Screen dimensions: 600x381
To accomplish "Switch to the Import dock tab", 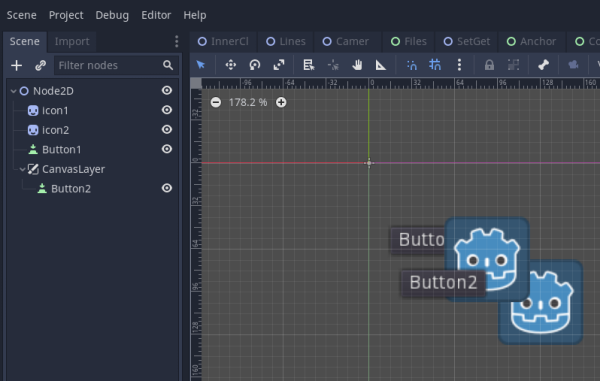I will point(72,41).
